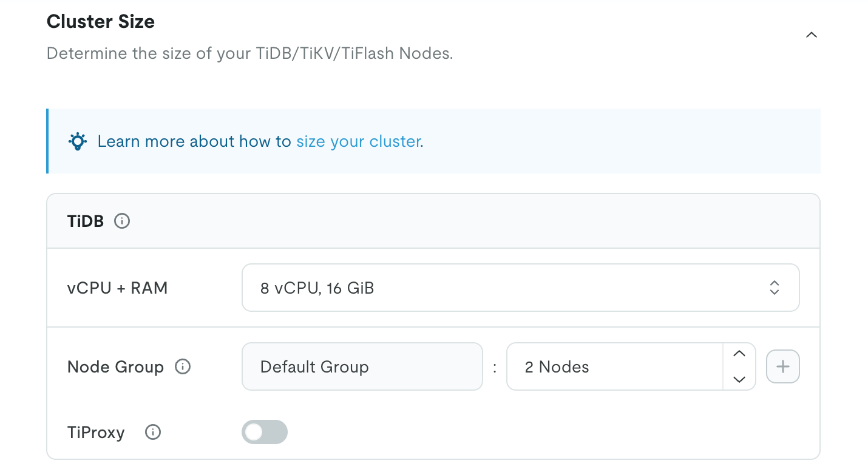Toggle TiProxy off after enabling
This screenshot has height=472, width=868.
265,432
